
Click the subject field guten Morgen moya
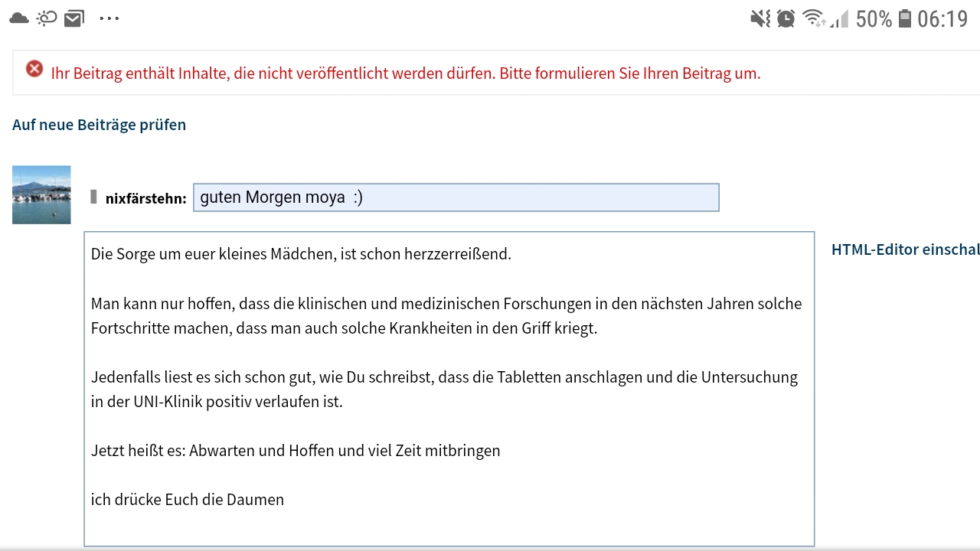point(456,197)
